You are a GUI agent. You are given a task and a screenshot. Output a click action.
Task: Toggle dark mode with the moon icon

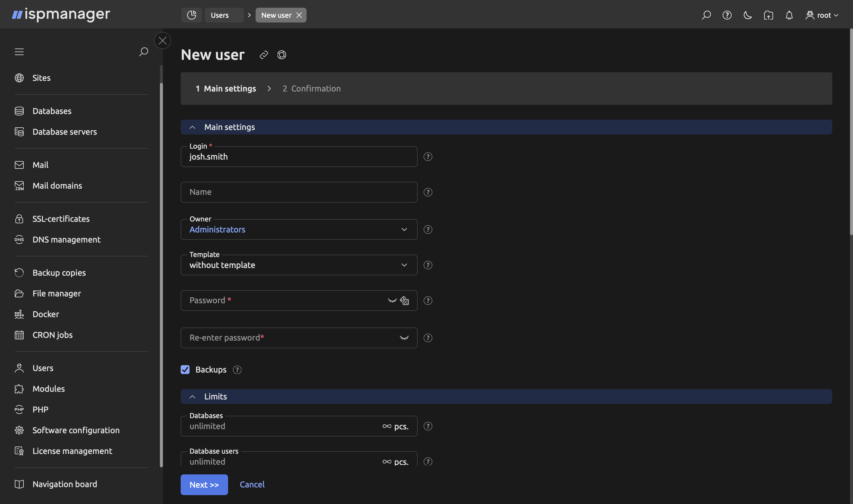747,15
